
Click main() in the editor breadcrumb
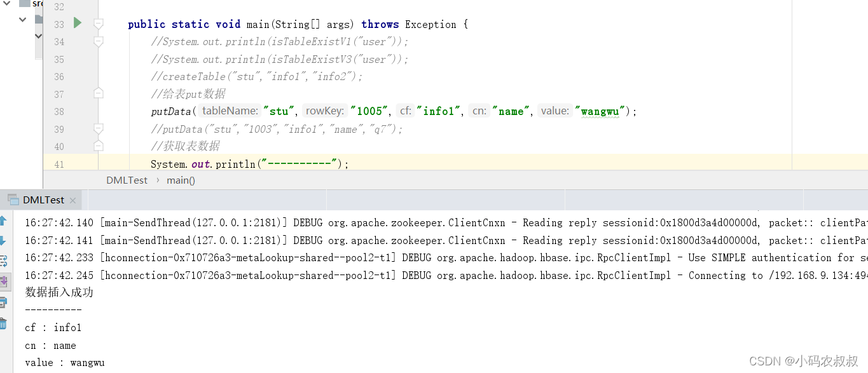[x=181, y=180]
